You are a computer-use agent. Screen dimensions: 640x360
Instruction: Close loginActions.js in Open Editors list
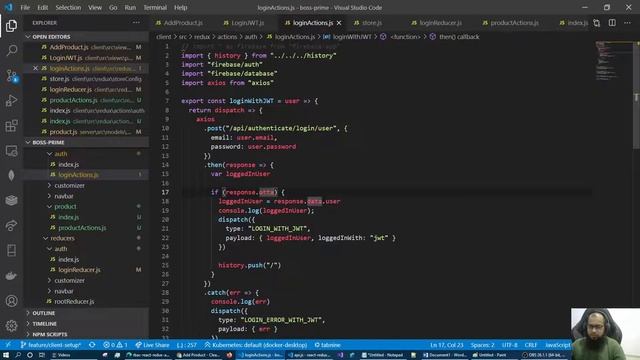pyautogui.click(x=35, y=69)
